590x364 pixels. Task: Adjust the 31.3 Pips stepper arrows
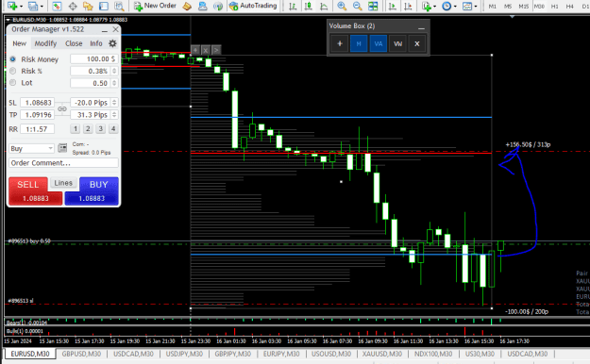[x=114, y=115]
